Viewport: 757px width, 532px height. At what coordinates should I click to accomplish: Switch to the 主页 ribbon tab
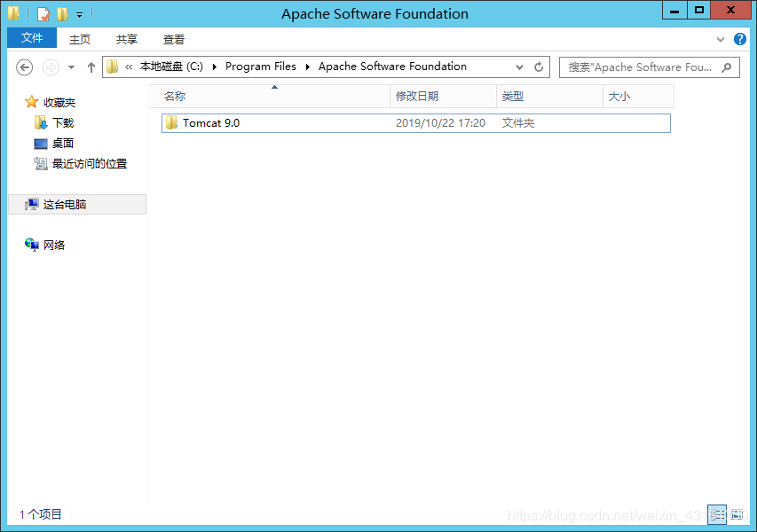coord(80,39)
